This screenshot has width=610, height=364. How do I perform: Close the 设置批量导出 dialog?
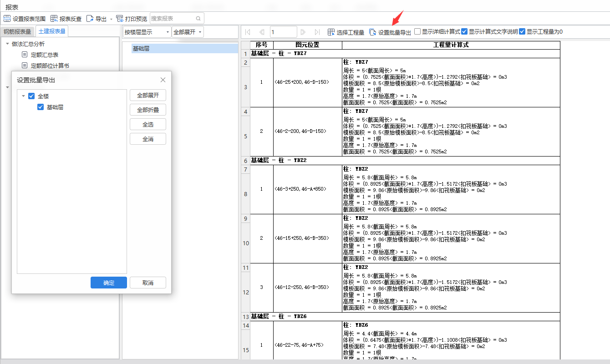click(163, 80)
